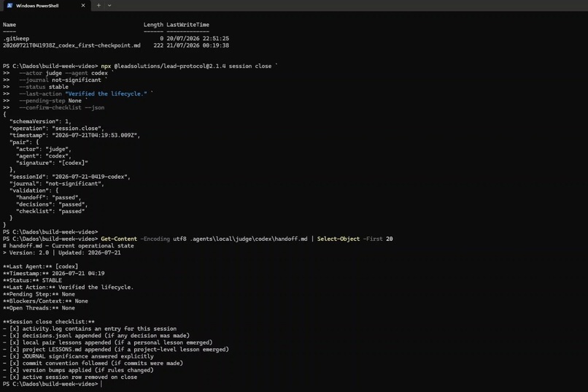Click the "**Blockers/Context:** None" line
This screenshot has width=588, height=392.
click(x=45, y=301)
